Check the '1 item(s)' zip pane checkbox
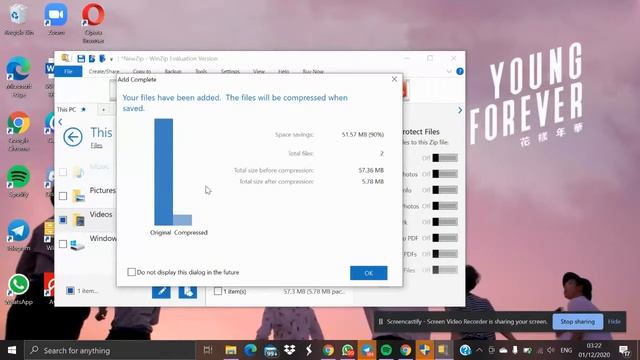The height and width of the screenshot is (360, 640). [x=218, y=291]
